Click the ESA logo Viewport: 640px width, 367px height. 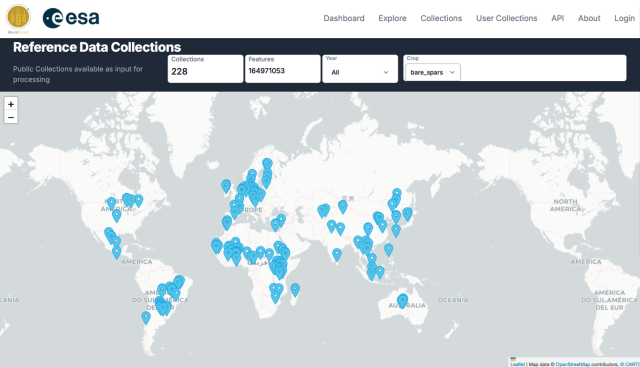point(71,18)
